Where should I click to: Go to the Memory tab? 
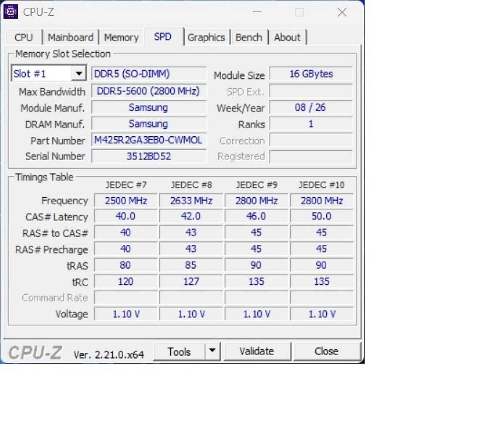click(121, 37)
